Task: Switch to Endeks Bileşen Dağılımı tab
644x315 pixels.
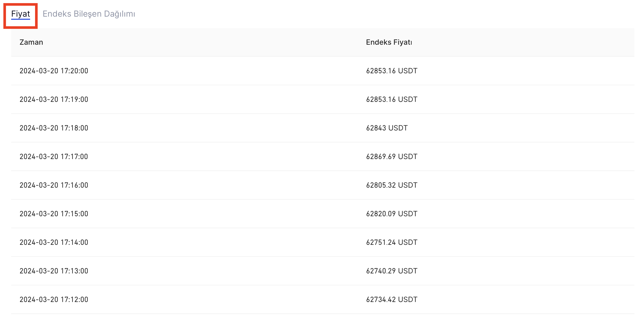Action: [89, 14]
